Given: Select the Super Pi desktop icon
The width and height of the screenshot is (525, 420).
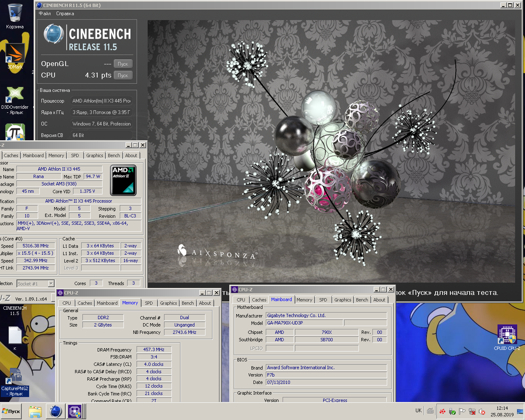Looking at the screenshot, I should point(15,132).
